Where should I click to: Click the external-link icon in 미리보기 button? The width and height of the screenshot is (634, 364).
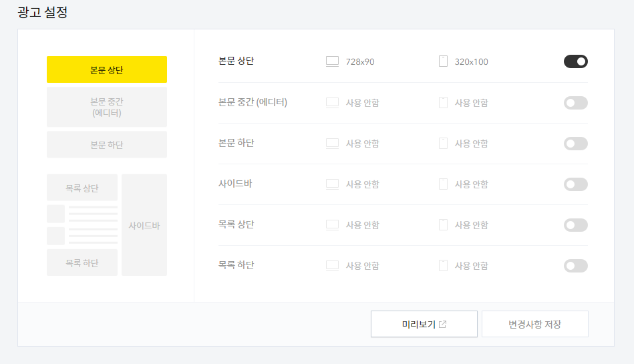443,324
